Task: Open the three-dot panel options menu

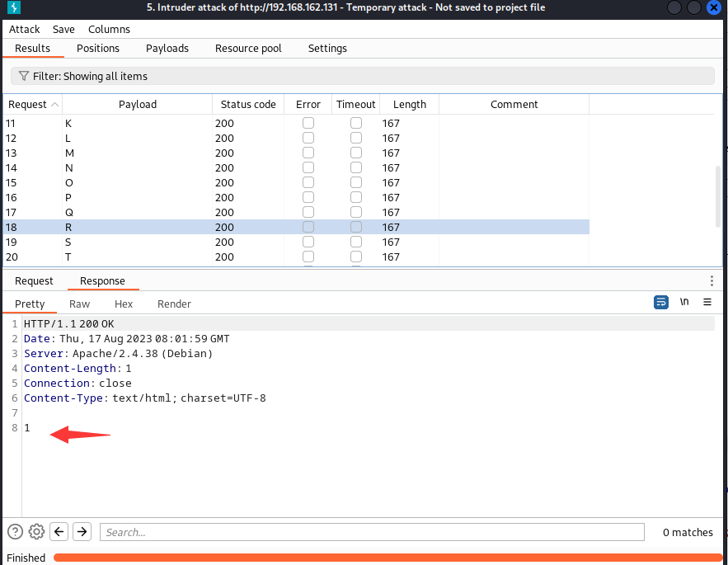Action: pos(712,281)
